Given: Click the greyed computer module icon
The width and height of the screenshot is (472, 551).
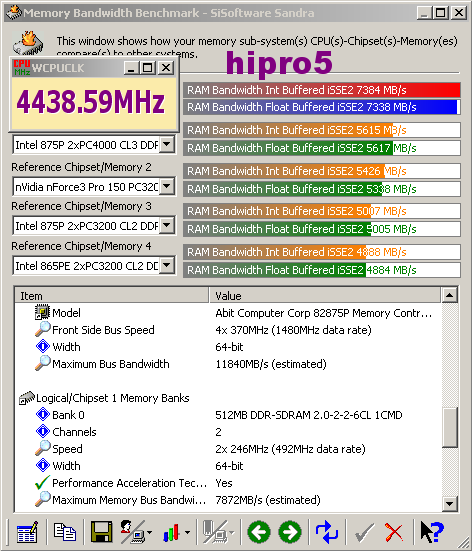Looking at the screenshot, I should click(x=215, y=532).
